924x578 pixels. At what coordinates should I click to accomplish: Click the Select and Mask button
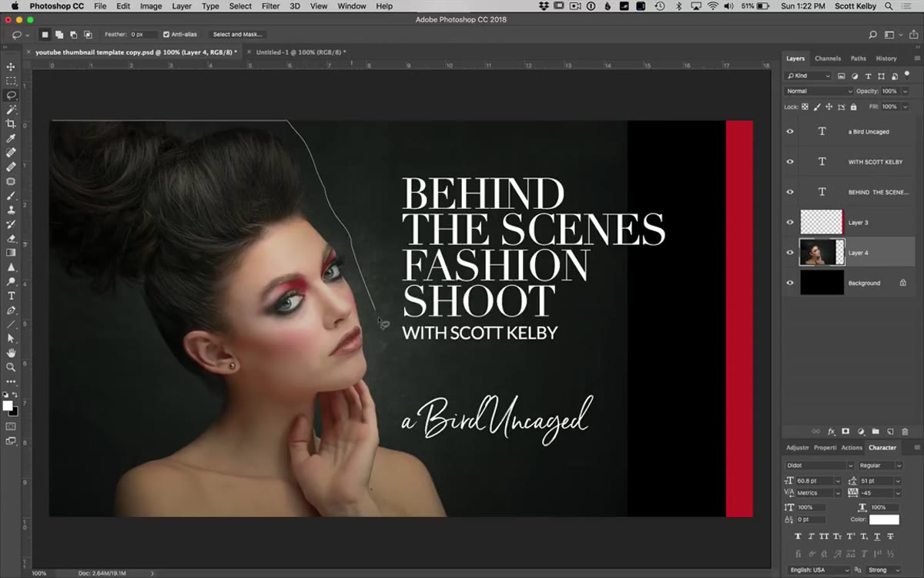click(x=237, y=35)
